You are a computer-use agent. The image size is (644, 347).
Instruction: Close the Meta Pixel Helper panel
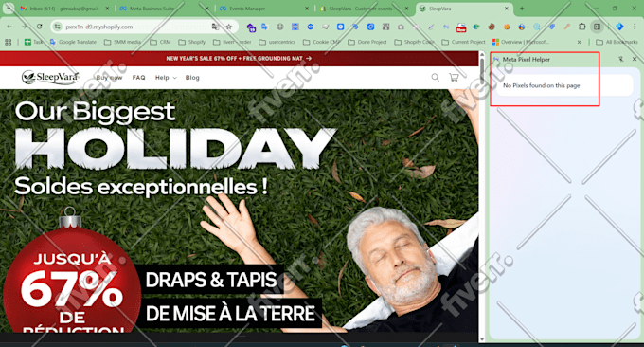[635, 59]
